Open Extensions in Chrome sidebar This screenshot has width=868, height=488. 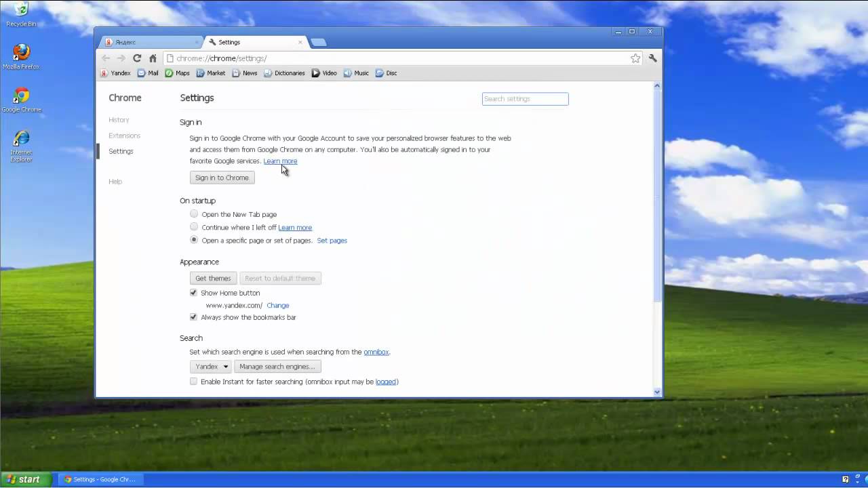[x=124, y=136]
